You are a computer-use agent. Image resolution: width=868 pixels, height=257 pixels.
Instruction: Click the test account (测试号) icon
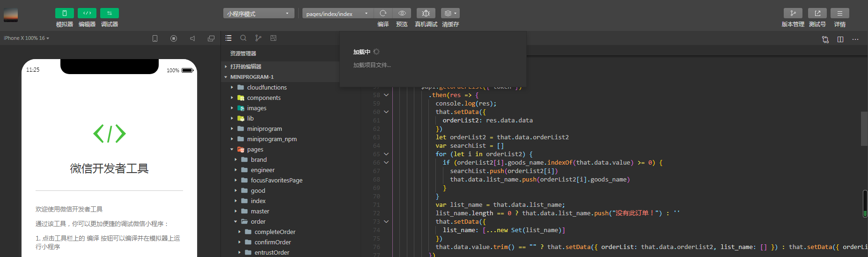tap(817, 13)
